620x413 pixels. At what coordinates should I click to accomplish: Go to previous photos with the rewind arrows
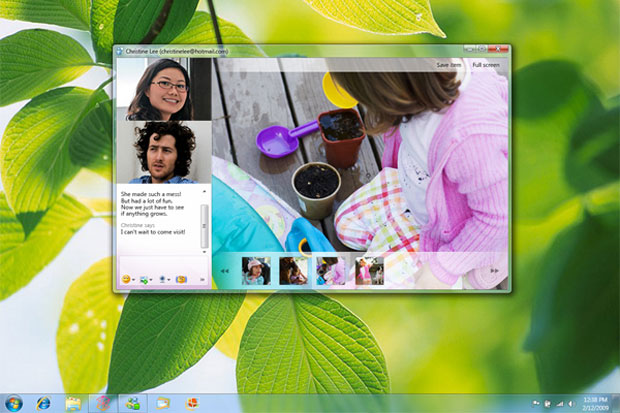225,271
